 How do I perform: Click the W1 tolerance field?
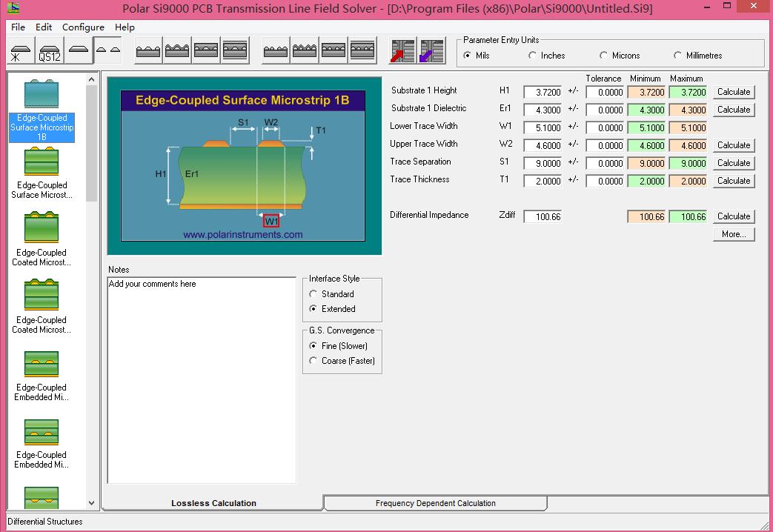(x=605, y=127)
